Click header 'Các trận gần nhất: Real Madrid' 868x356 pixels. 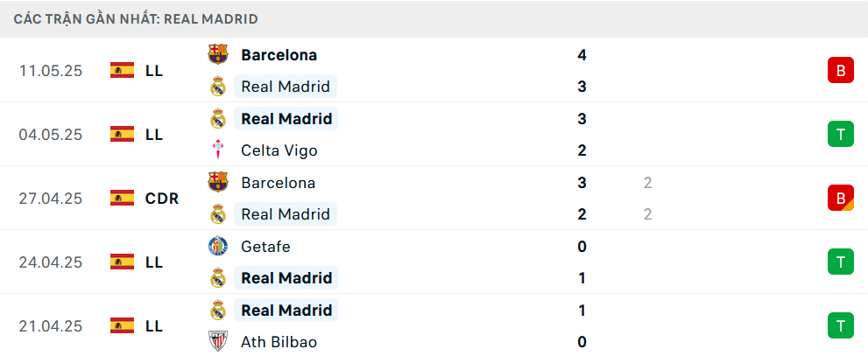(x=136, y=18)
